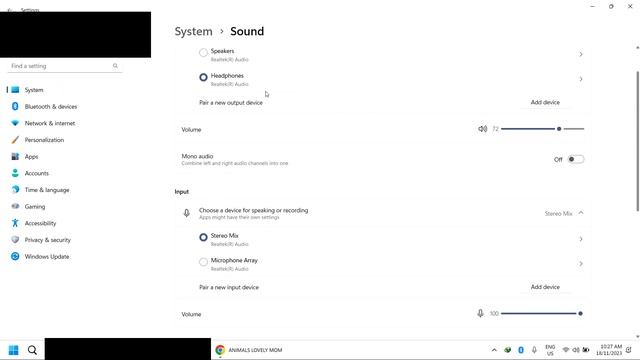Screen dimensions: 640x360
Task: Open Speakers properties chevron
Action: [x=581, y=54]
